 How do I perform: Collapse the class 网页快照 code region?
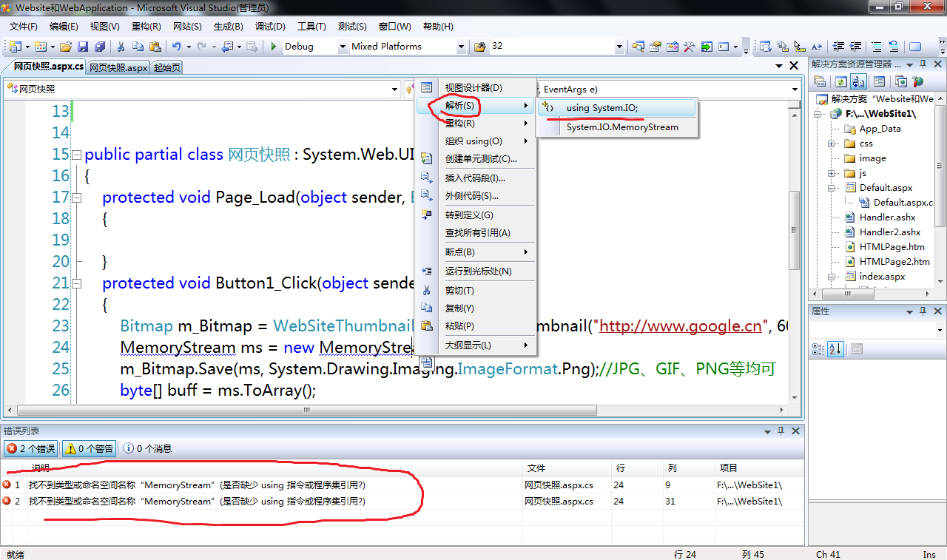(x=76, y=155)
